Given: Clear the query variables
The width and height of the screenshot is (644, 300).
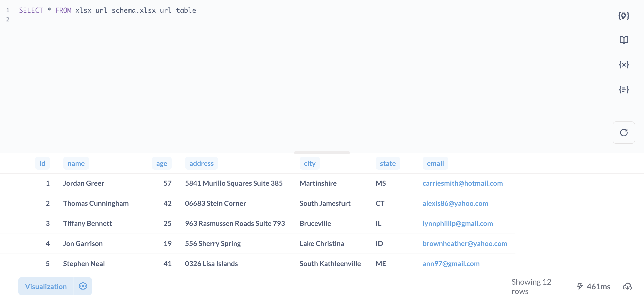Looking at the screenshot, I should (624, 64).
